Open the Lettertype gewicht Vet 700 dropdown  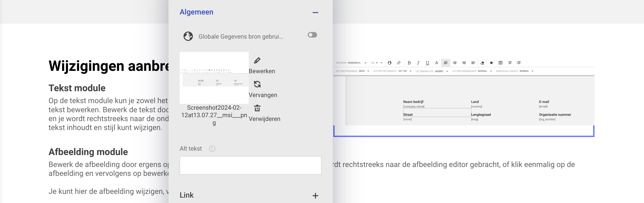pyautogui.click(x=392, y=71)
